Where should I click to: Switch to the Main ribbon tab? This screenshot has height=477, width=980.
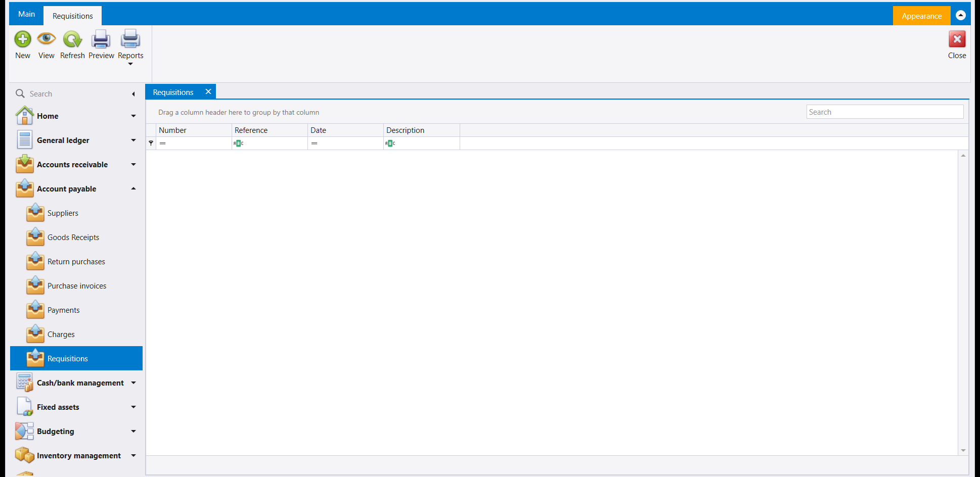pyautogui.click(x=26, y=14)
